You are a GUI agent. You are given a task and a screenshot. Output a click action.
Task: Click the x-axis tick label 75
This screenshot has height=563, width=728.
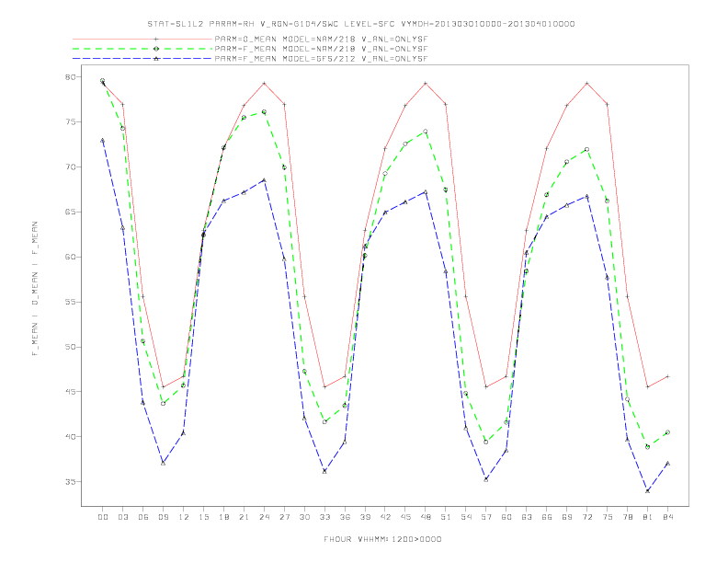(x=608, y=517)
